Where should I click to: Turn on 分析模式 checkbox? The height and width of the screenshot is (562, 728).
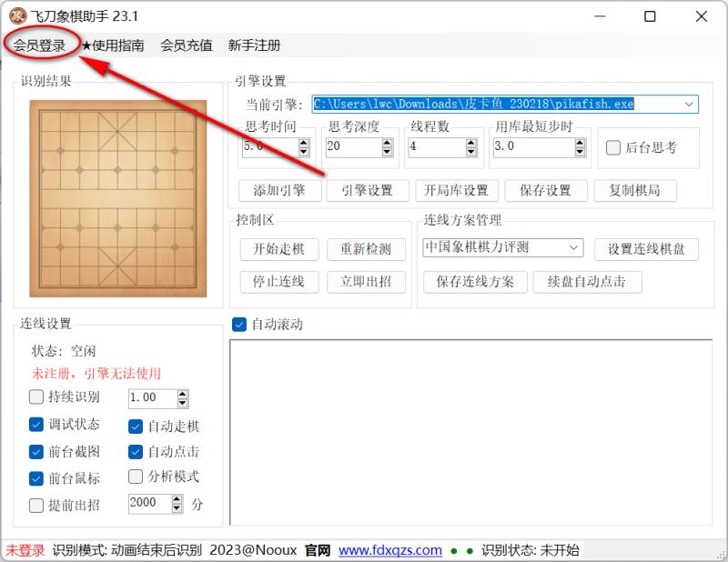pyautogui.click(x=136, y=477)
